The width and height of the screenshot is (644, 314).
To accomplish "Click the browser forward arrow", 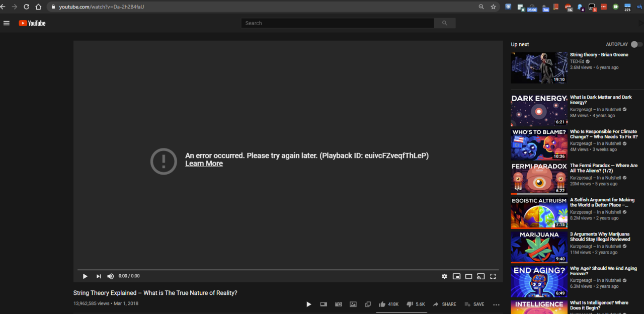I will pos(14,7).
